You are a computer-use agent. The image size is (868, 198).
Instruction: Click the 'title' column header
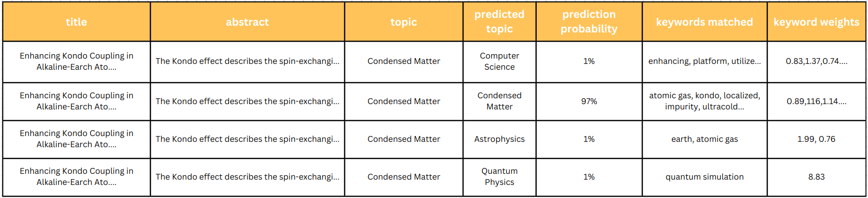pos(77,22)
